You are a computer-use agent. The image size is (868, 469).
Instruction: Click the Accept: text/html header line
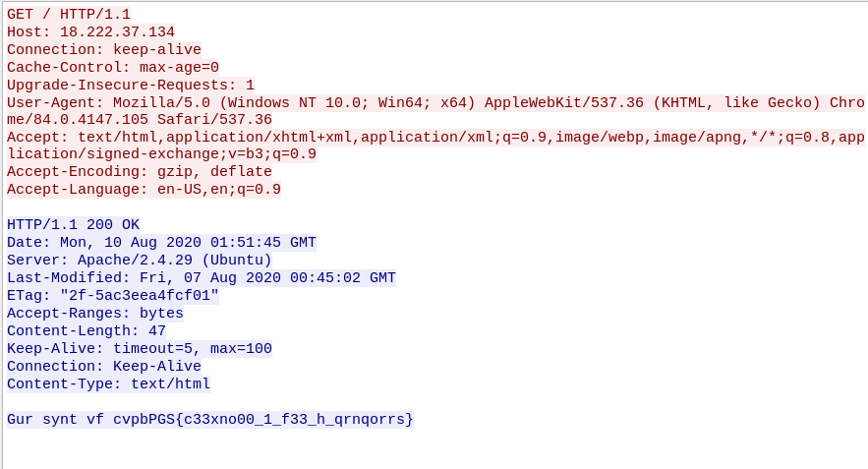[x=435, y=137]
